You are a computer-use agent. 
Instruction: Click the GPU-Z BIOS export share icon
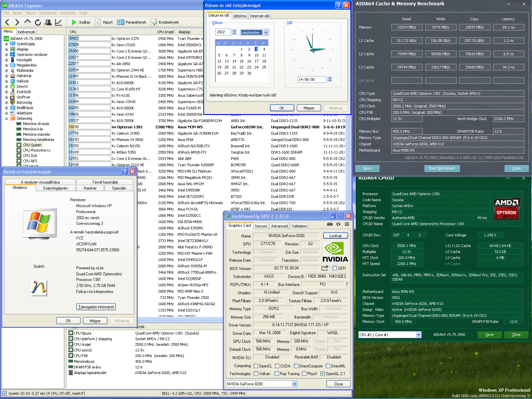point(325,268)
